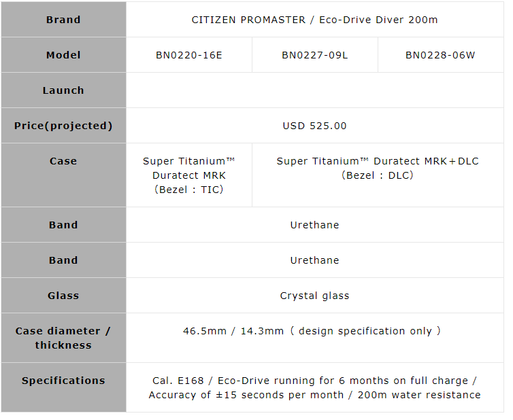Click the 'Bezel : TIC' text
The width and height of the screenshot is (513, 420).
point(189,190)
